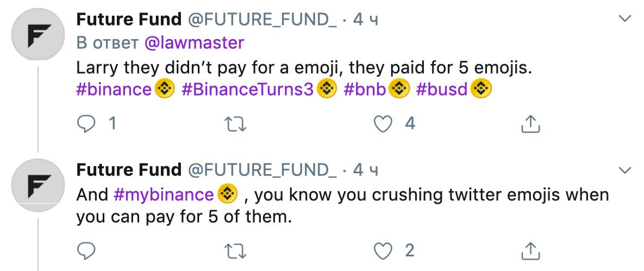This screenshot has height=271, width=644.
Task: Reply to the second #mybinance tweet
Action: tap(86, 250)
